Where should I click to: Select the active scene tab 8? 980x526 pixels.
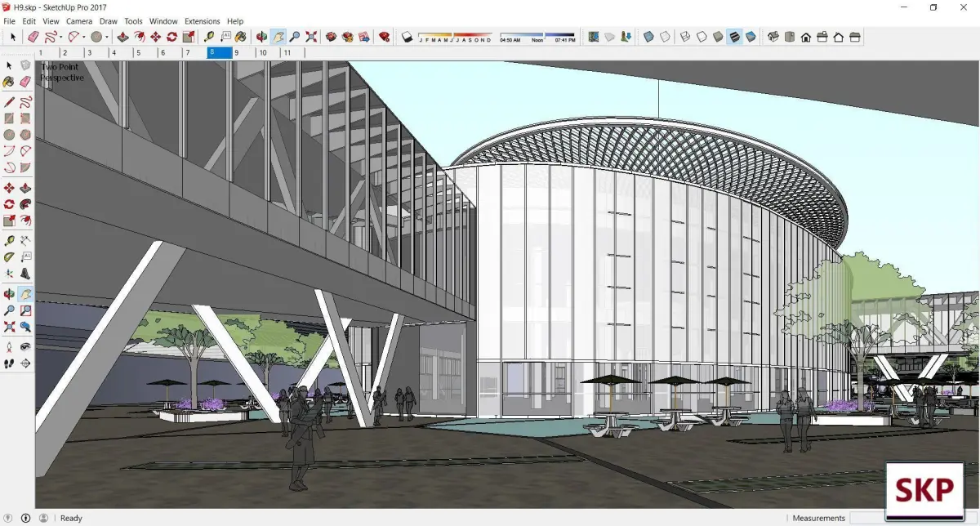pos(220,52)
